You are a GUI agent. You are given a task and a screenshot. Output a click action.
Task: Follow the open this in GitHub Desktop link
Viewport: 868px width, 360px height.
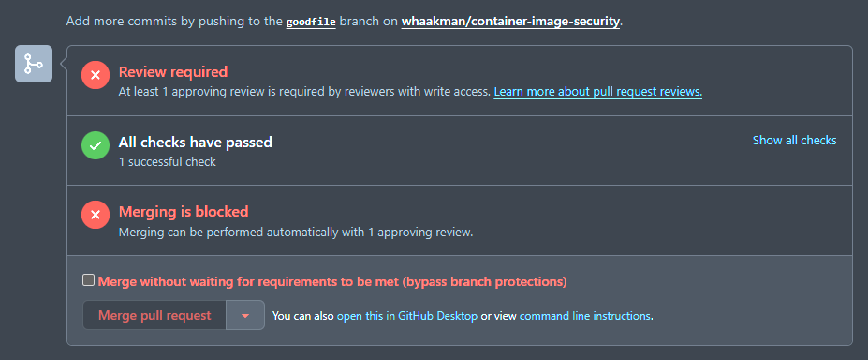point(407,316)
